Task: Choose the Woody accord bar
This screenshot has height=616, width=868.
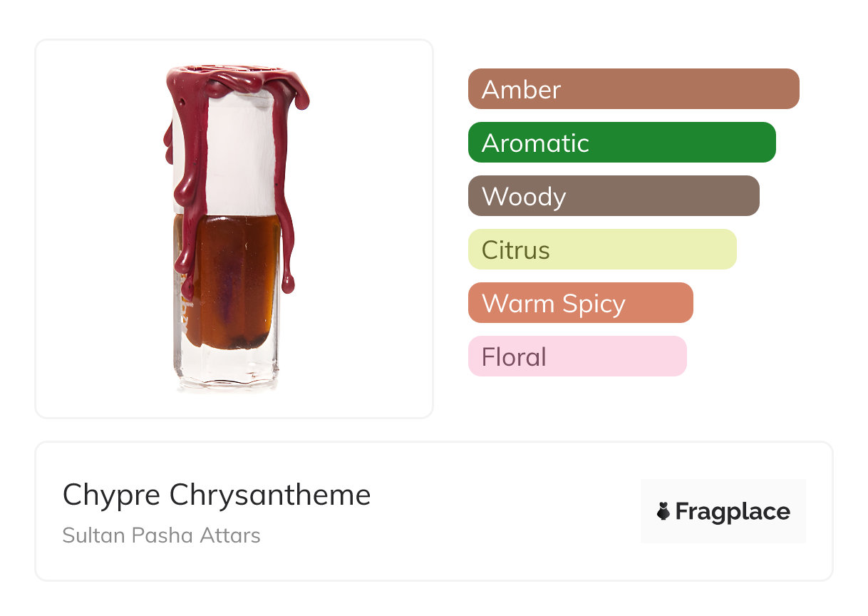Action: tap(613, 196)
